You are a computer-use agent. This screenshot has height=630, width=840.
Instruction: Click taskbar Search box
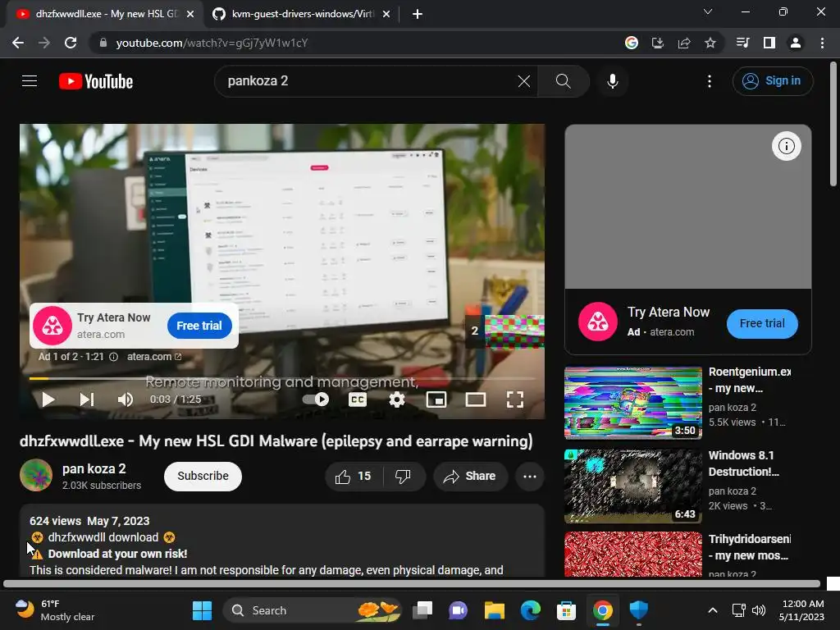(313, 610)
